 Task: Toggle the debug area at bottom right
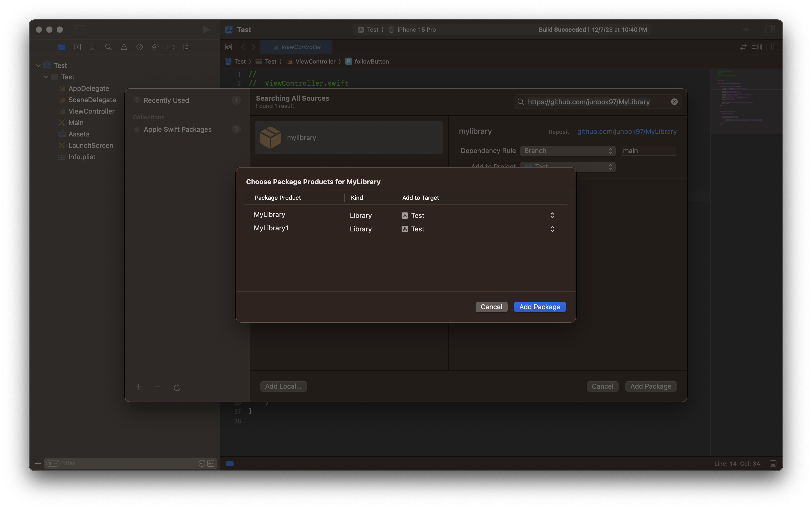pos(773,464)
